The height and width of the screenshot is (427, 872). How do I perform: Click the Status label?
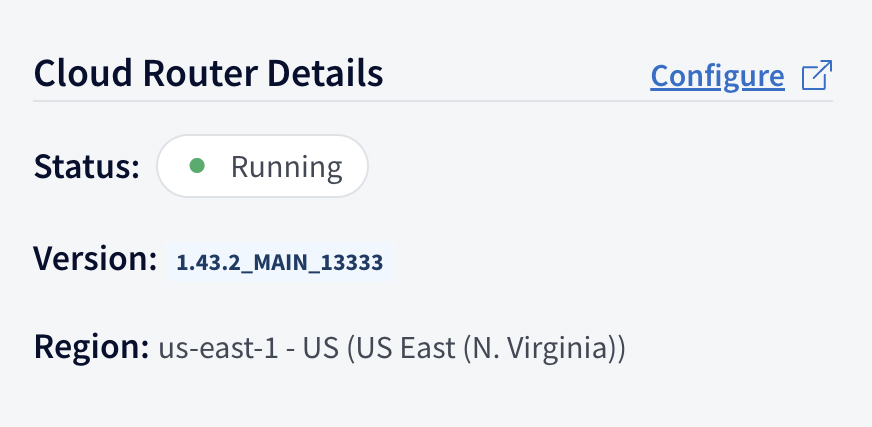point(87,166)
